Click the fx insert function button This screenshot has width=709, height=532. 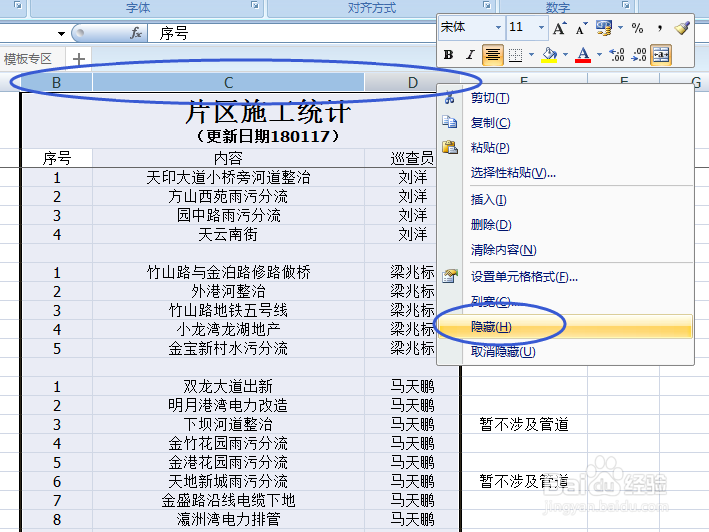click(136, 33)
